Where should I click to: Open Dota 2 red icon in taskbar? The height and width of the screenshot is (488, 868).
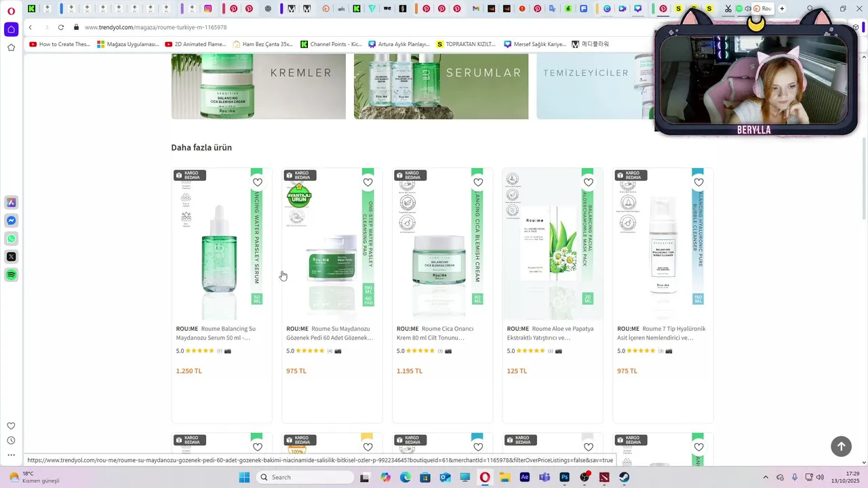pyautogui.click(x=604, y=477)
